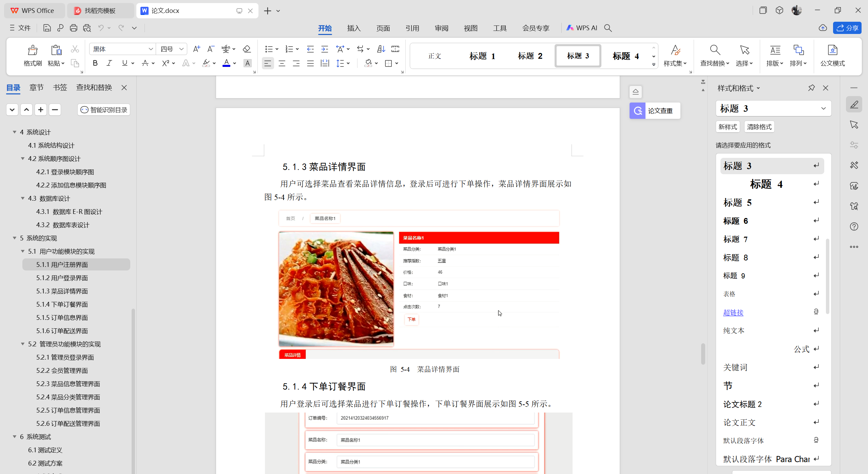Image resolution: width=868 pixels, height=474 pixels.
Task: Collapse the 4 系统设计 tree node
Action: click(x=15, y=132)
